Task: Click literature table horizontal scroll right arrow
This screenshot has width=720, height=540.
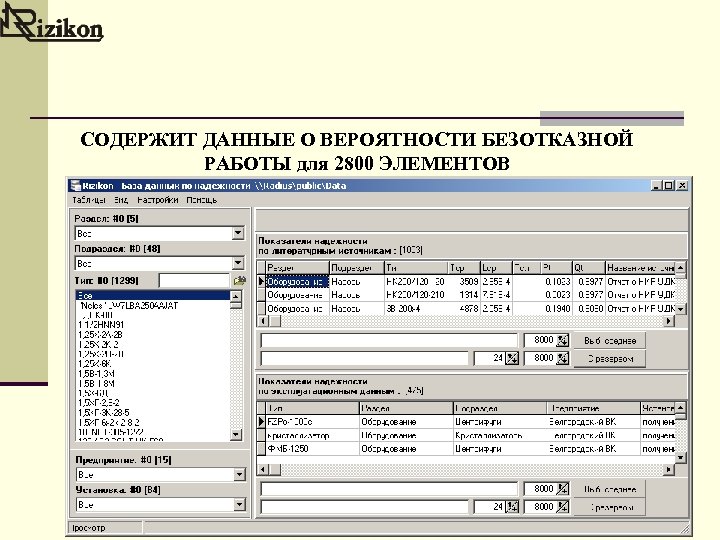Action: (x=670, y=321)
